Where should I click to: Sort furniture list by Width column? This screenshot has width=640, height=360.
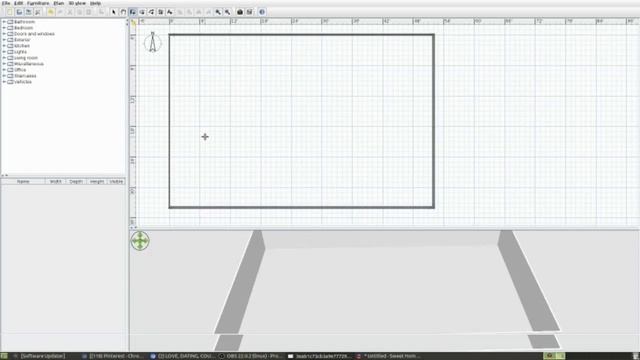coord(56,181)
